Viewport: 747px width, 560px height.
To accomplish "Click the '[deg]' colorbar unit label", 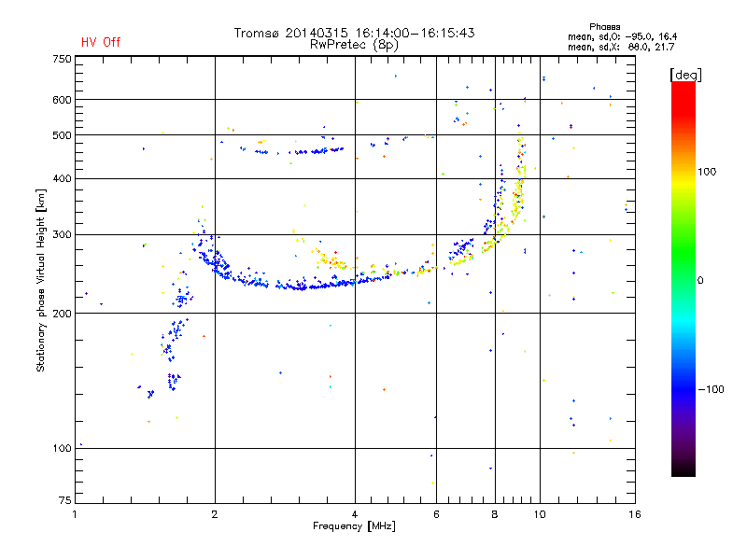I will coord(685,75).
